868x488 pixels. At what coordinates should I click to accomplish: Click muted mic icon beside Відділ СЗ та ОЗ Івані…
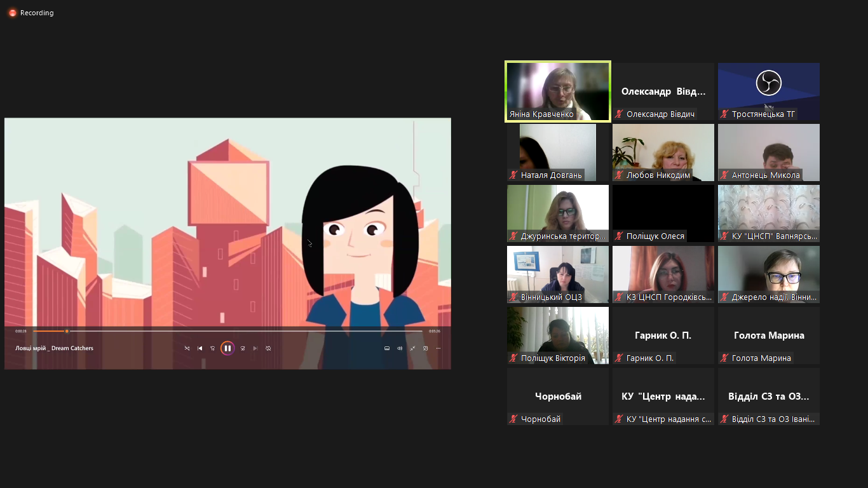click(724, 419)
